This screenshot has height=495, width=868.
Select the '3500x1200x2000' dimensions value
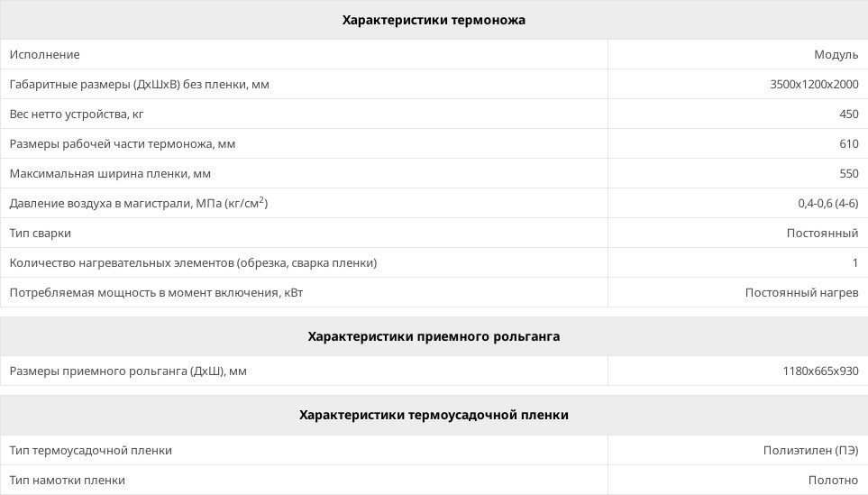point(814,85)
